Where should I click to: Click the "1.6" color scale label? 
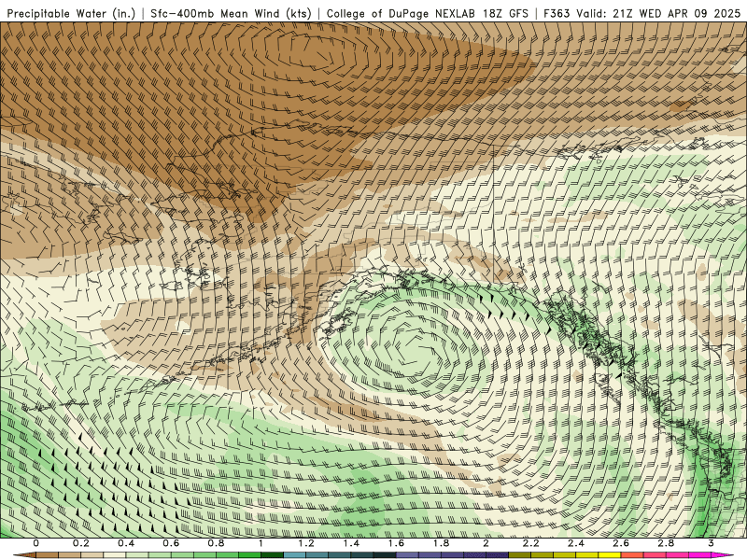396,543
